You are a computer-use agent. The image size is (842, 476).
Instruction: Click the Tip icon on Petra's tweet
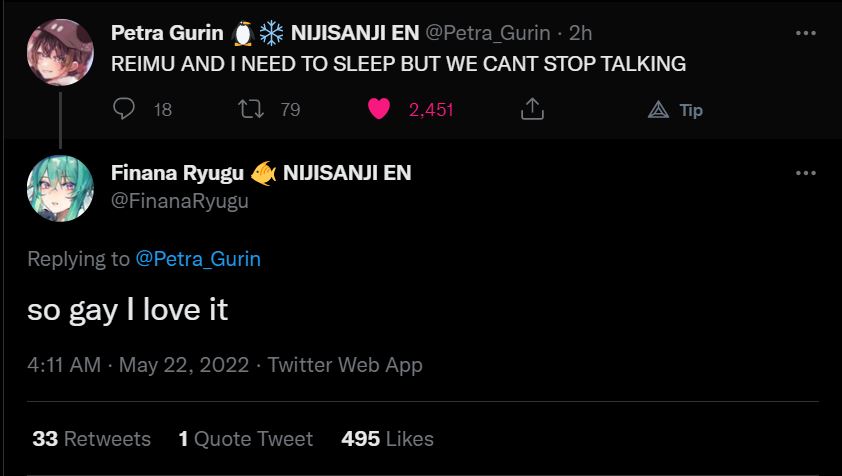658,110
